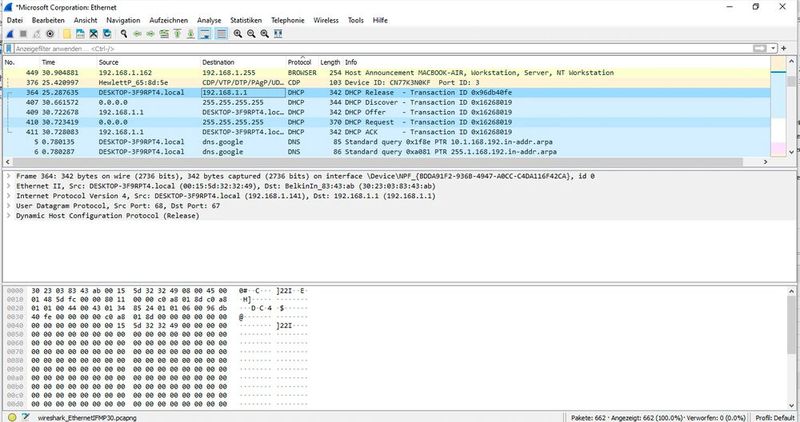800x422 pixels.
Task: Open the Wireless menu
Action: [326, 20]
